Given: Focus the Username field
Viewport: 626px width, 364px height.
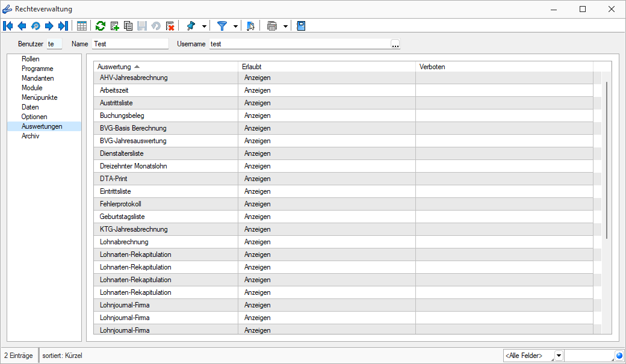Looking at the screenshot, I should [300, 44].
